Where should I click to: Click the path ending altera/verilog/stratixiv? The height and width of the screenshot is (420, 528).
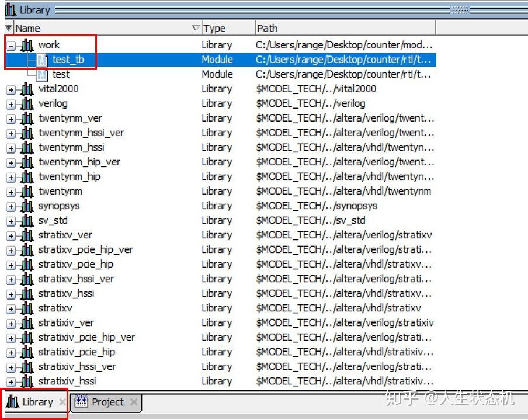click(345, 322)
